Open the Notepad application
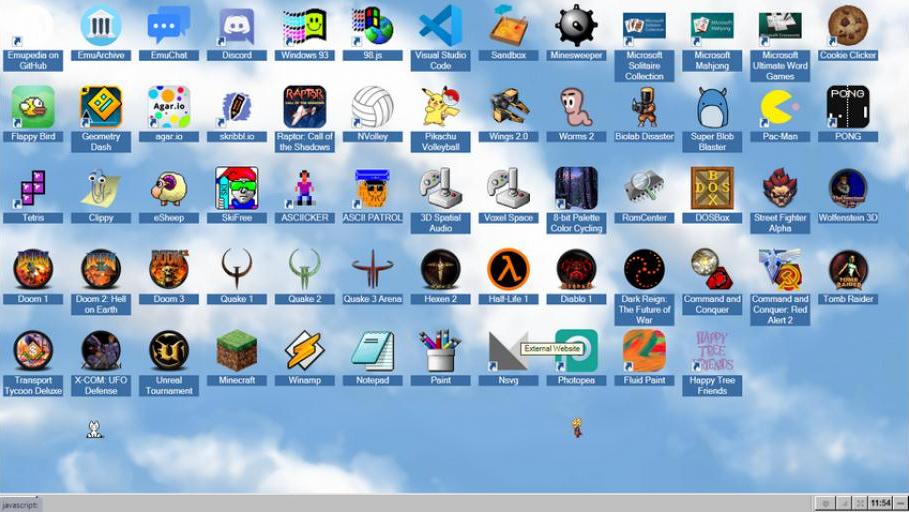 coord(372,351)
